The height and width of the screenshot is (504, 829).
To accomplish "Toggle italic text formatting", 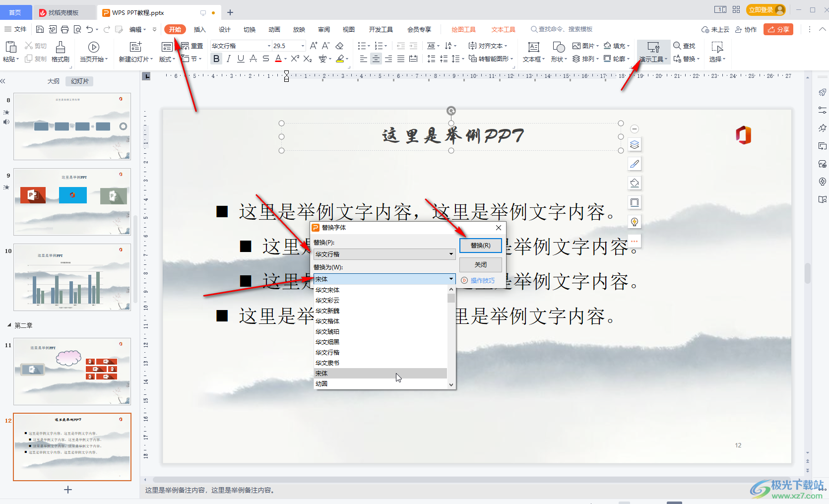I will pos(228,59).
